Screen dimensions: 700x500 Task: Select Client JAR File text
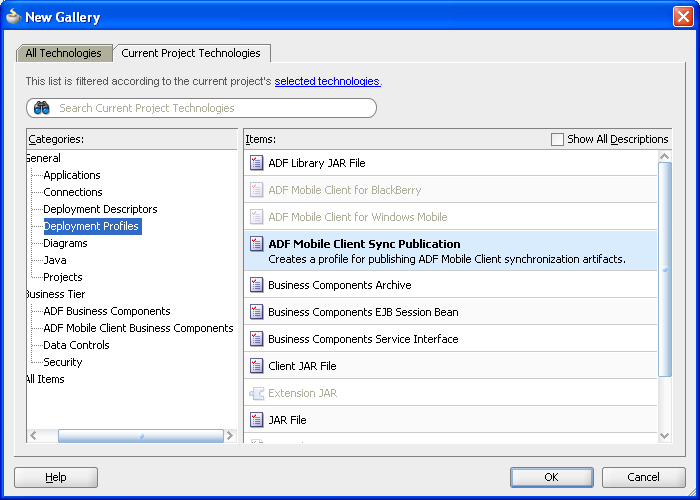click(x=302, y=366)
